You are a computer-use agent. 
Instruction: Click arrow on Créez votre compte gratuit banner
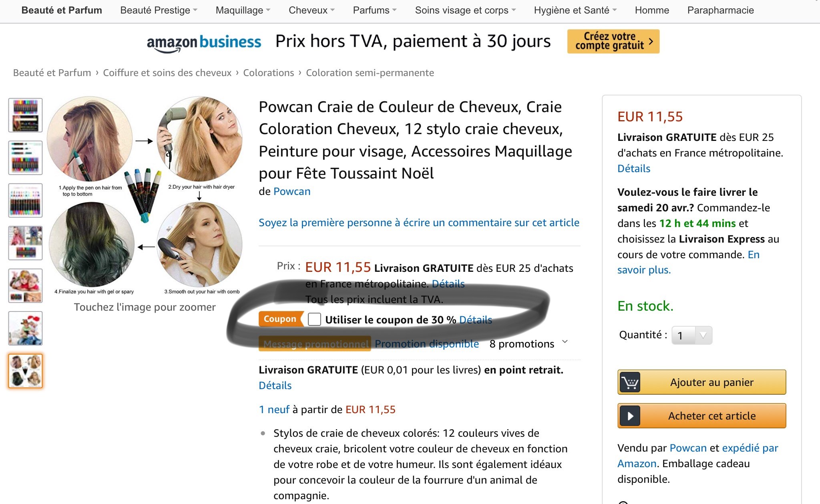(651, 41)
